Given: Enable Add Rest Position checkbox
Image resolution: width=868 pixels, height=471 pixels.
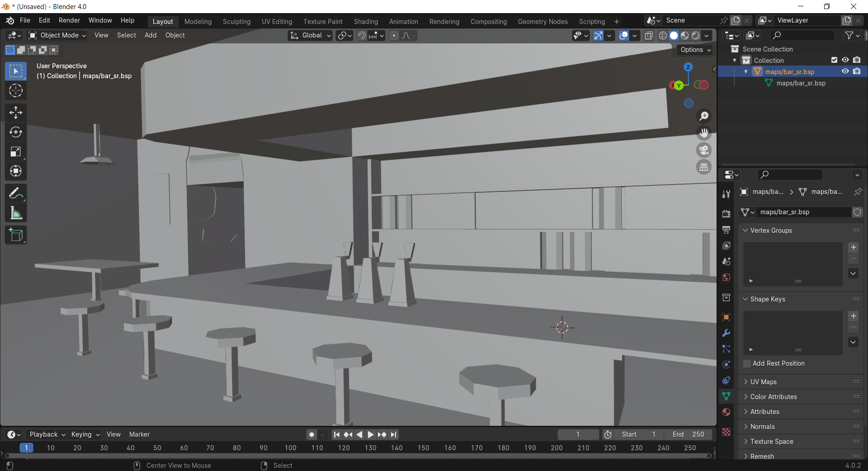Looking at the screenshot, I should (747, 363).
